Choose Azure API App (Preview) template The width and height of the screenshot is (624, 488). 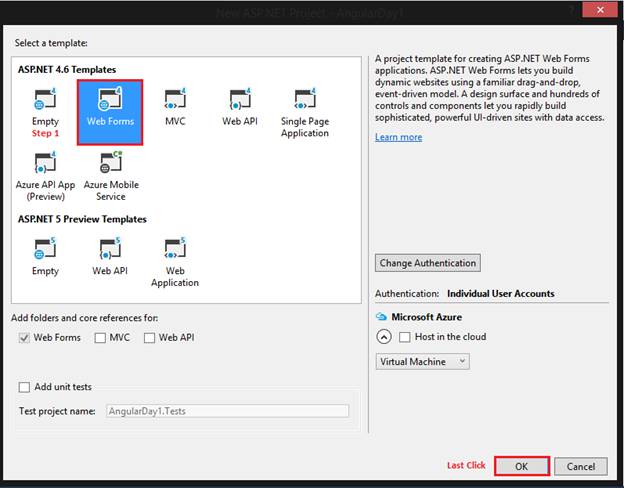click(45, 176)
